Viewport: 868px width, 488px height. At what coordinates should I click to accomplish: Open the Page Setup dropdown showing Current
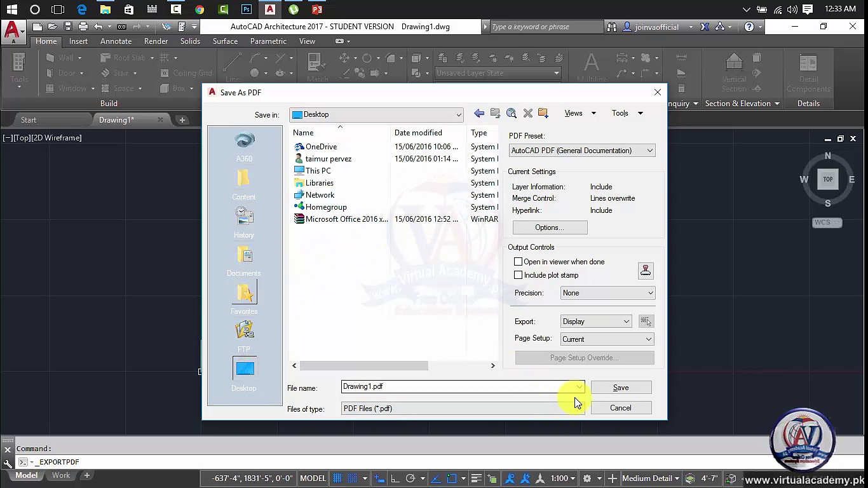pos(607,339)
